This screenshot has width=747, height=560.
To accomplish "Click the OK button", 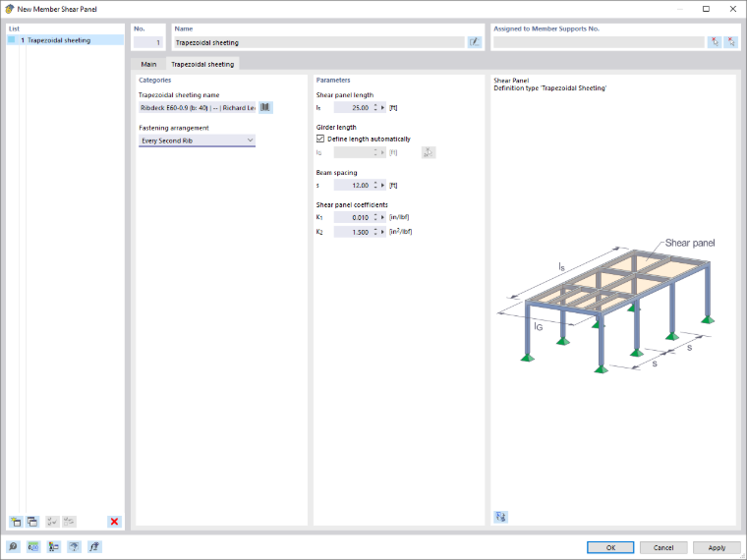I will (610, 547).
